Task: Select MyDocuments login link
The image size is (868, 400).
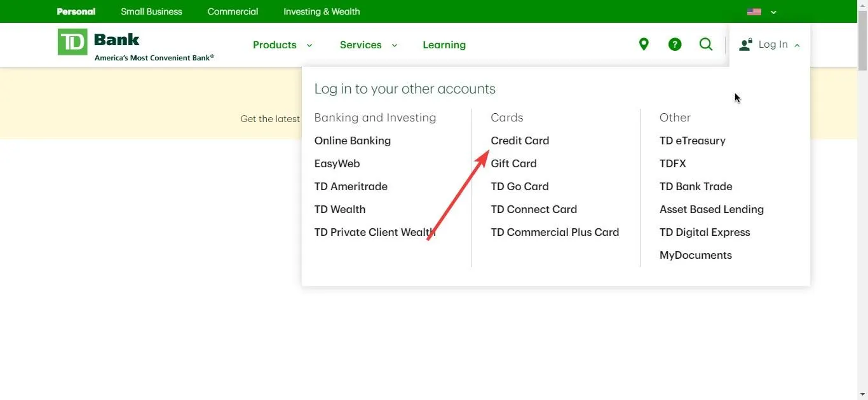Action: click(x=696, y=255)
